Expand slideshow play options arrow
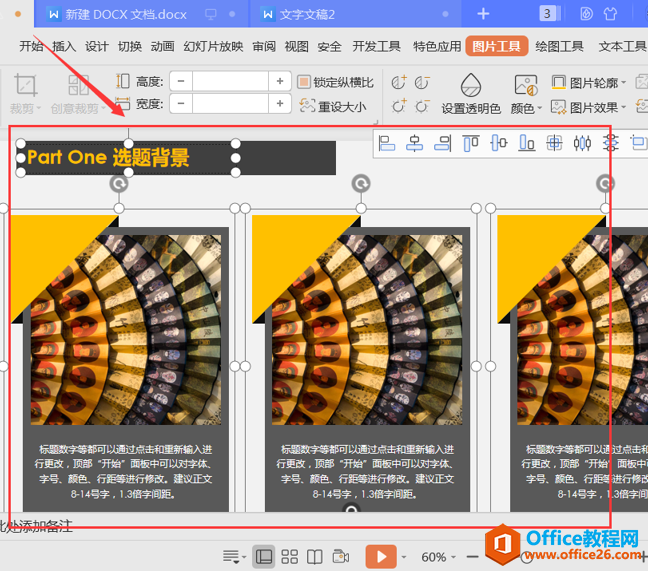648x572 pixels. (x=404, y=557)
